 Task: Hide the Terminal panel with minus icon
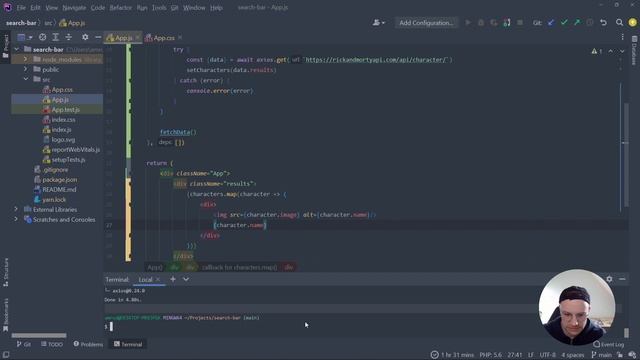(622, 279)
